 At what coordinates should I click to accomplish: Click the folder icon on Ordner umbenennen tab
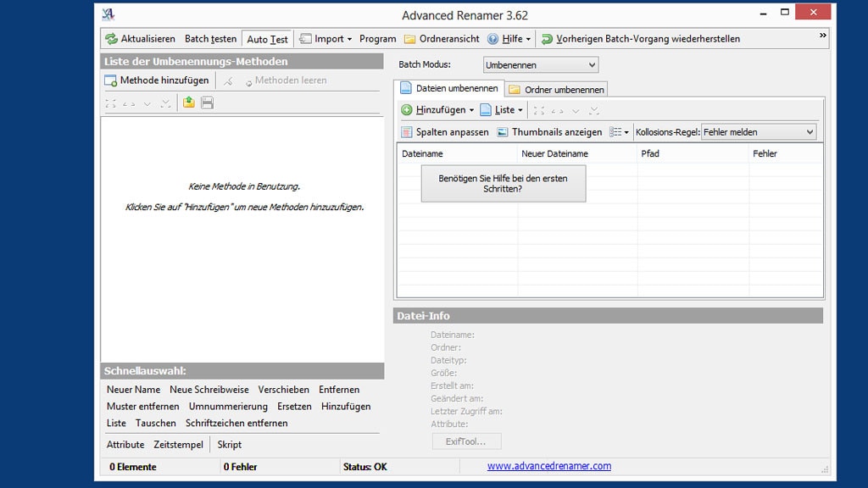(x=515, y=90)
